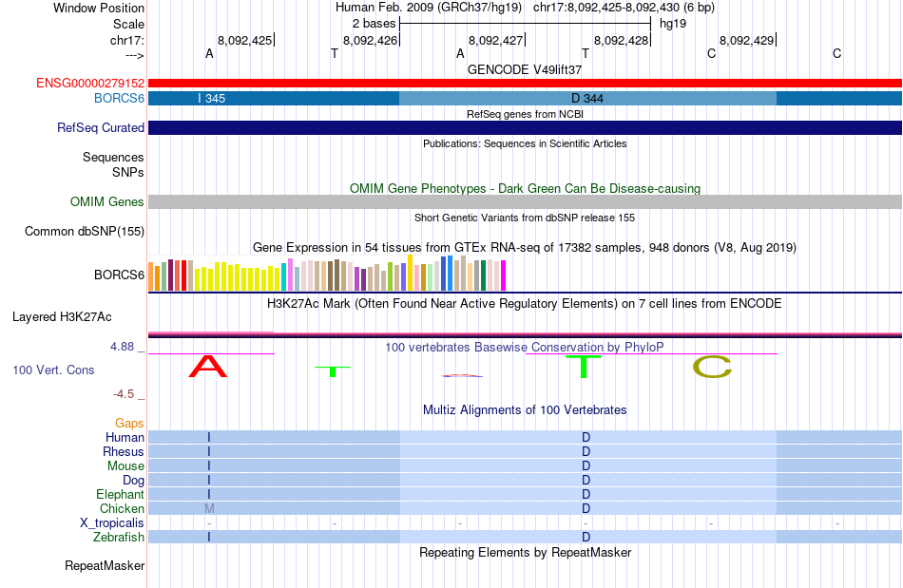
Task: Click the orange Gaps label
Action: point(129,424)
